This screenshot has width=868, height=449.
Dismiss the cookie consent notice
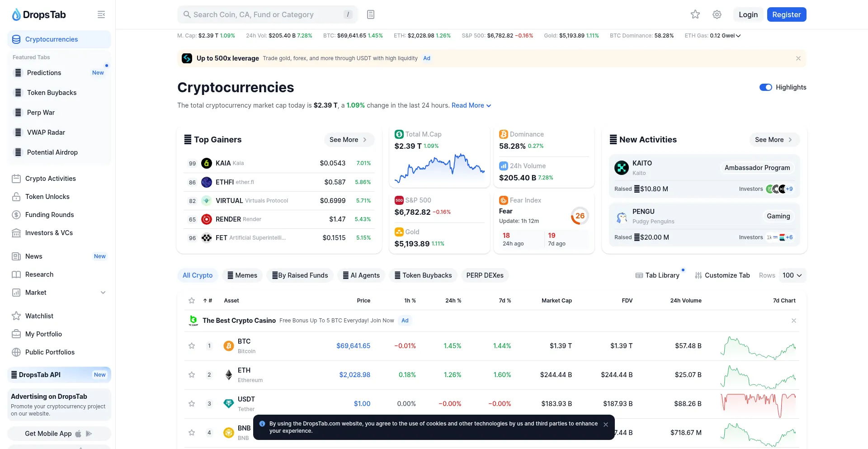tap(606, 425)
